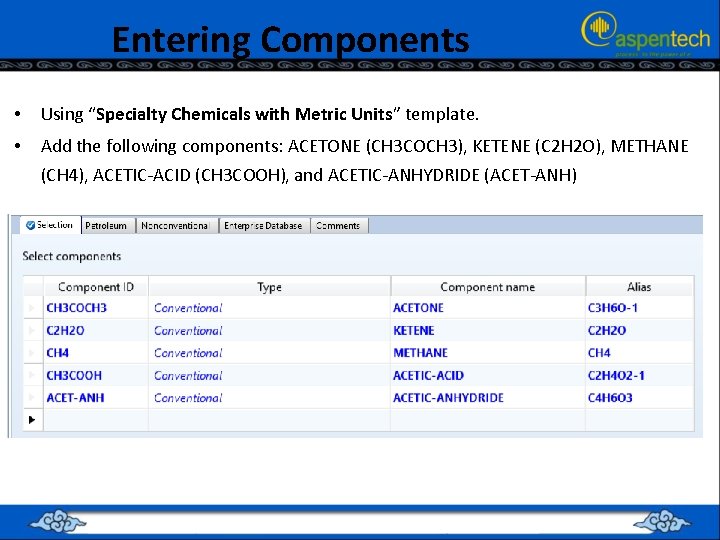Select the CH4 row using its row marker
Screen dimensions: 720x540
pyautogui.click(x=33, y=353)
